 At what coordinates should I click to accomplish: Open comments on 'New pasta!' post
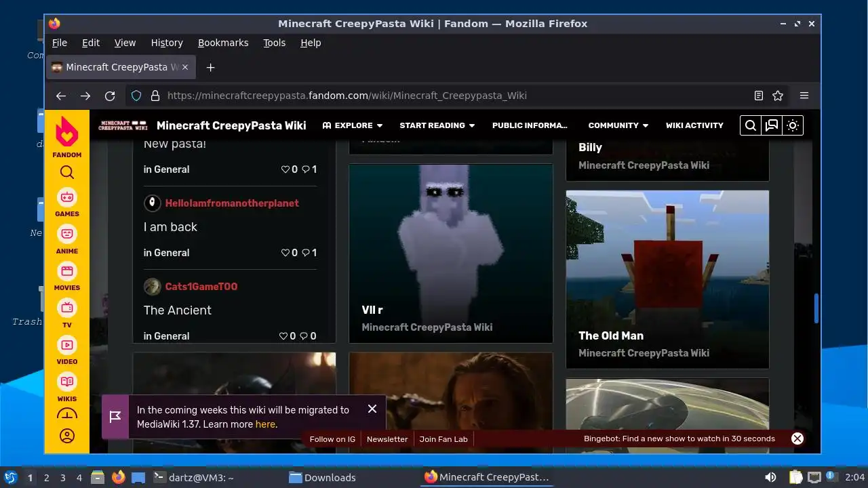[309, 169]
